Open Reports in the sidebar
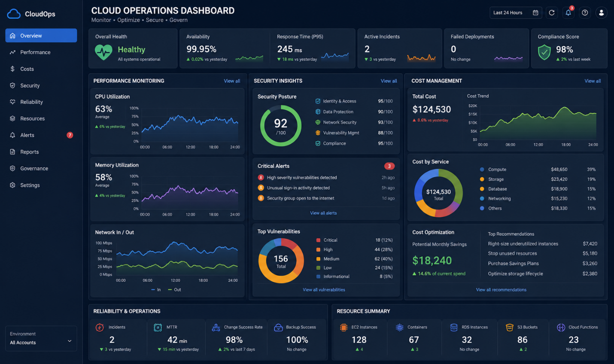Image resolution: width=614 pixels, height=364 pixels. pos(41,152)
